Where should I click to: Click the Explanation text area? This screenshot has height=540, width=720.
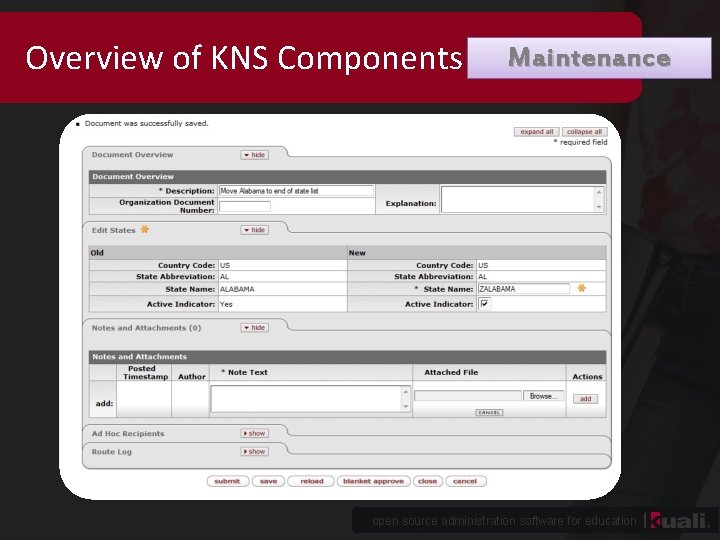coord(522,199)
